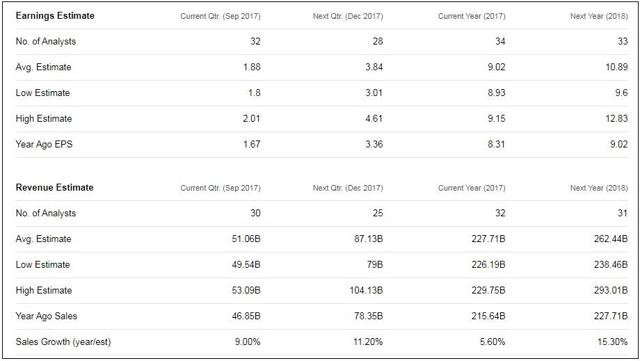Select the Year Ago EPS row label
The width and height of the screenshot is (640, 361).
44,144
